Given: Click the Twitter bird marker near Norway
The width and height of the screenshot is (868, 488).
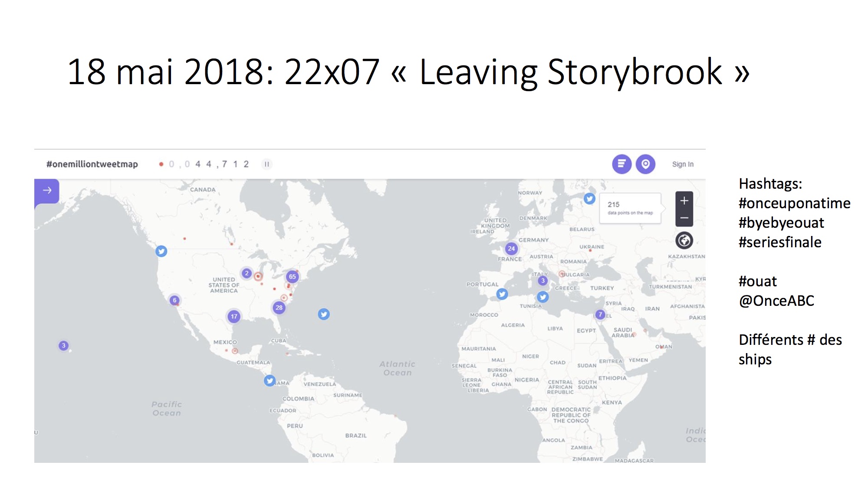Looking at the screenshot, I should [589, 199].
